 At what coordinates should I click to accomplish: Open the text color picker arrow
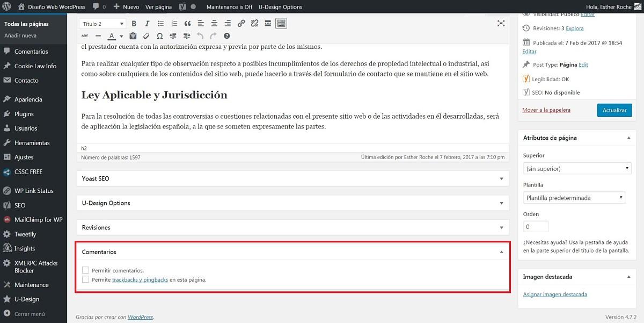pos(121,37)
